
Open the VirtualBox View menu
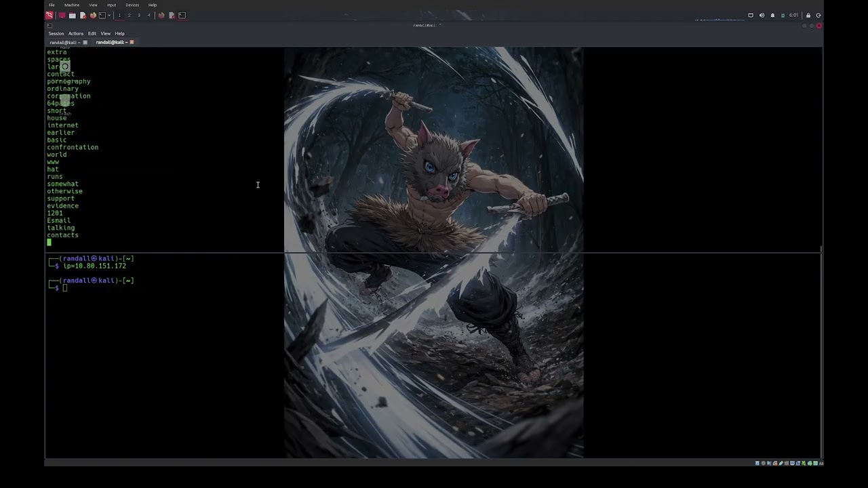[x=93, y=5]
